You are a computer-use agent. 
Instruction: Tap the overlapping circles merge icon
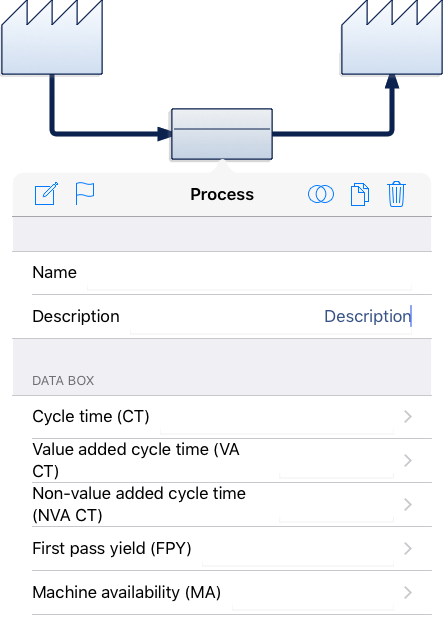click(x=321, y=194)
